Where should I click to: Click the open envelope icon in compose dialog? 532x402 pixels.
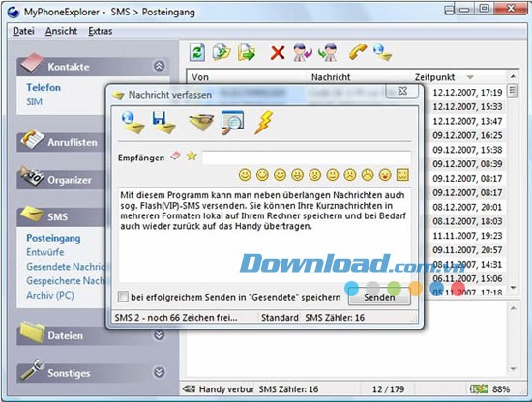click(x=201, y=123)
